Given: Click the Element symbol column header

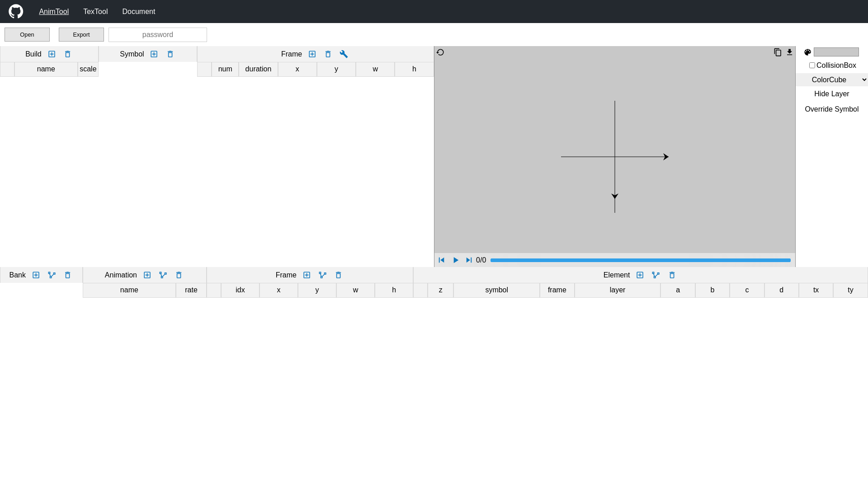Looking at the screenshot, I should pyautogui.click(x=497, y=290).
